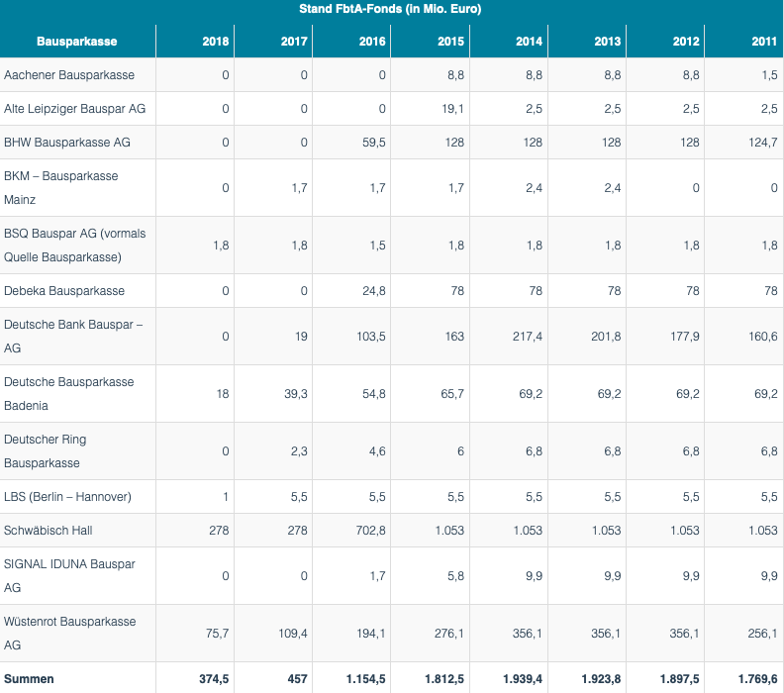Select the 'Deutsche Bausparkasse Badenia' label
The height and width of the screenshot is (693, 784).
(x=69, y=394)
